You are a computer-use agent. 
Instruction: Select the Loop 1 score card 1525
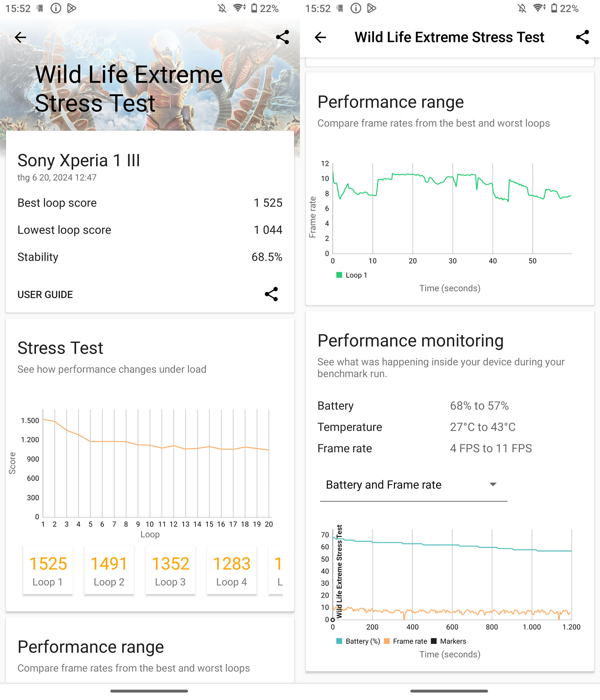(48, 570)
